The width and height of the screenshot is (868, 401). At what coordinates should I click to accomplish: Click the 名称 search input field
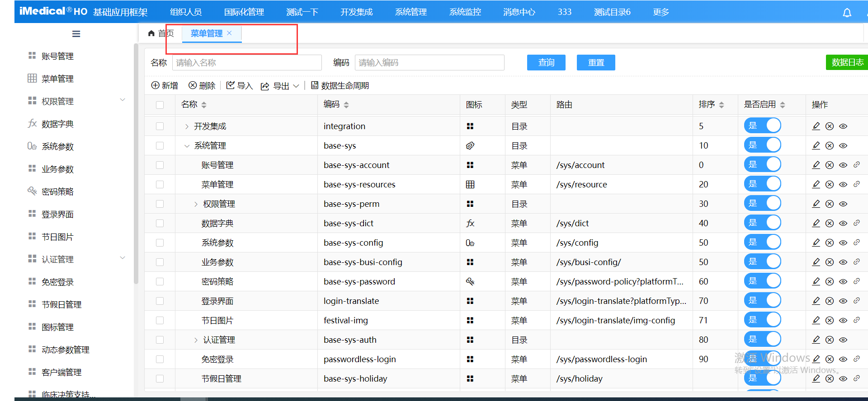click(247, 63)
